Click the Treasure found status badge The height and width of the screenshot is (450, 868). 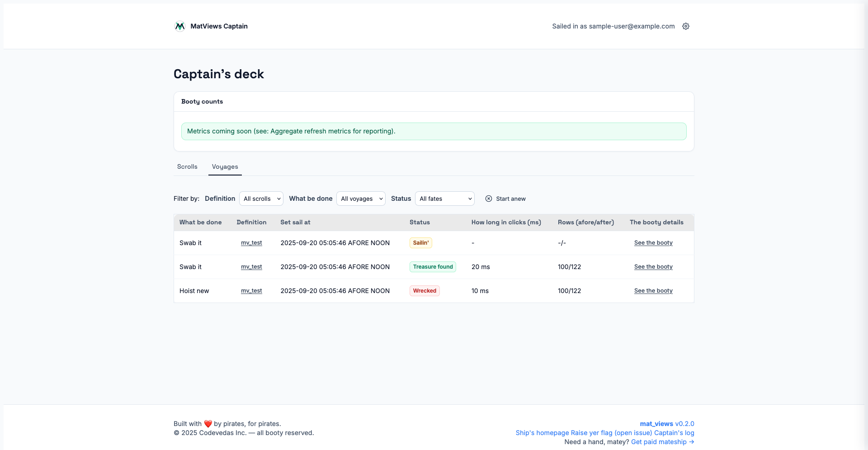tap(433, 267)
